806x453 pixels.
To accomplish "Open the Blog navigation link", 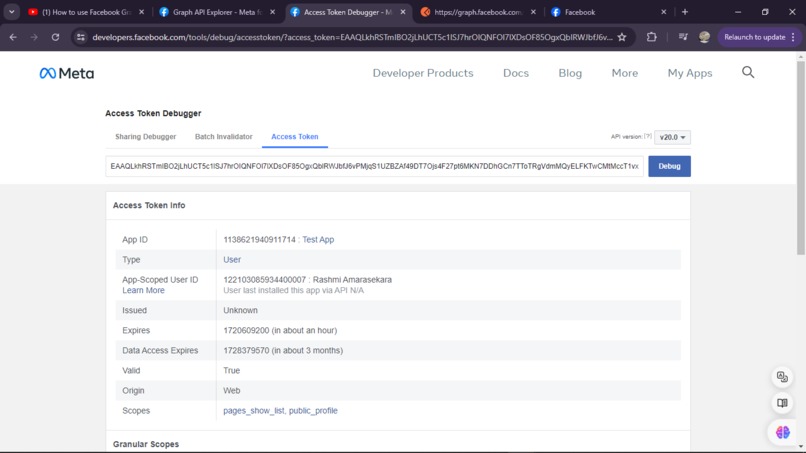I will tap(570, 73).
